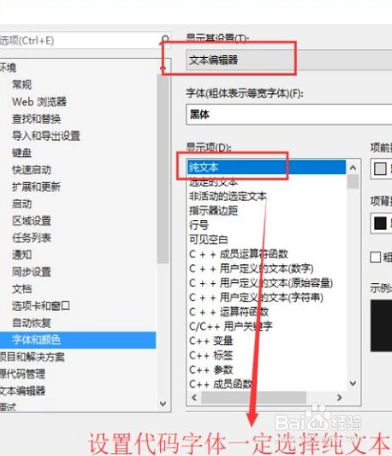Select 指示器边距 display item
The width and height of the screenshot is (392, 456).
[213, 211]
